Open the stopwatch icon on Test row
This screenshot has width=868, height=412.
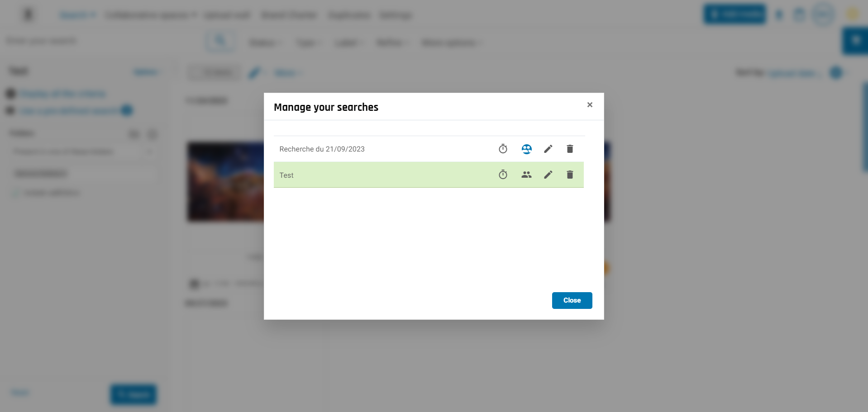tap(503, 175)
